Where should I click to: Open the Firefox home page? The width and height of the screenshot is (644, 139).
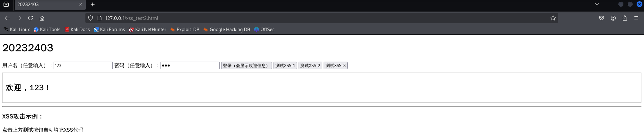click(42, 18)
